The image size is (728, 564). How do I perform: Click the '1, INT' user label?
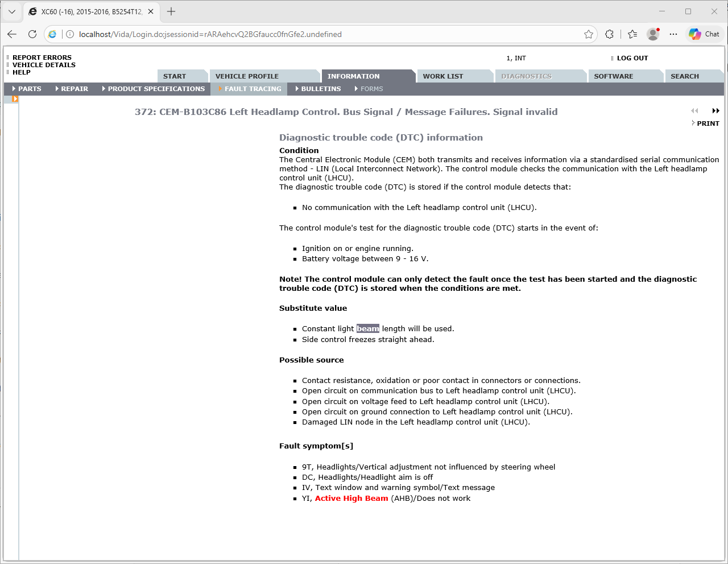coord(516,58)
